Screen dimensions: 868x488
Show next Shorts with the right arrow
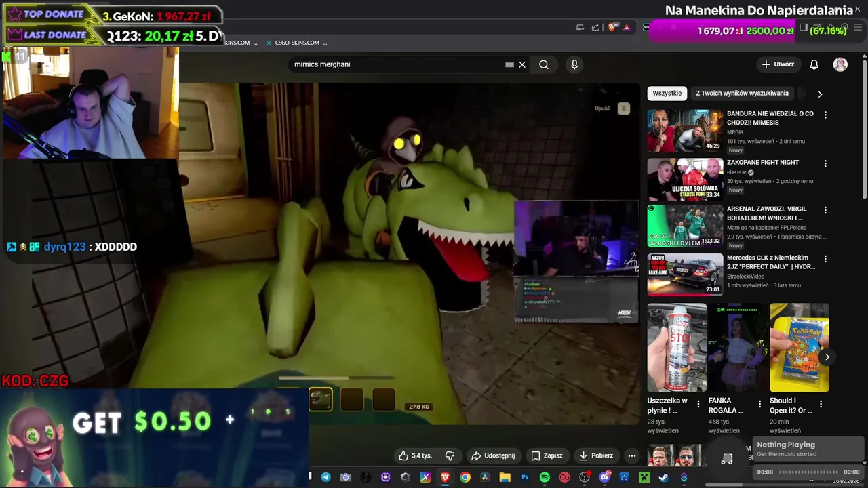(827, 357)
